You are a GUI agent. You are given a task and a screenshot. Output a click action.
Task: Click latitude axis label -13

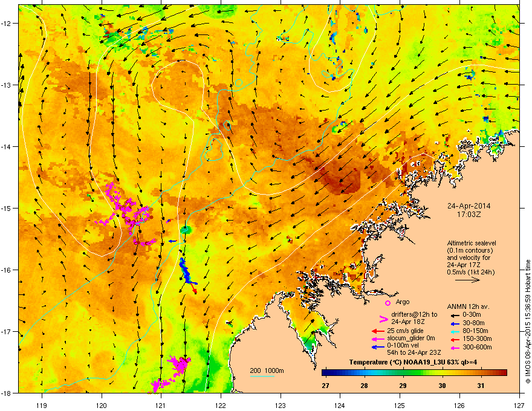click(7, 85)
